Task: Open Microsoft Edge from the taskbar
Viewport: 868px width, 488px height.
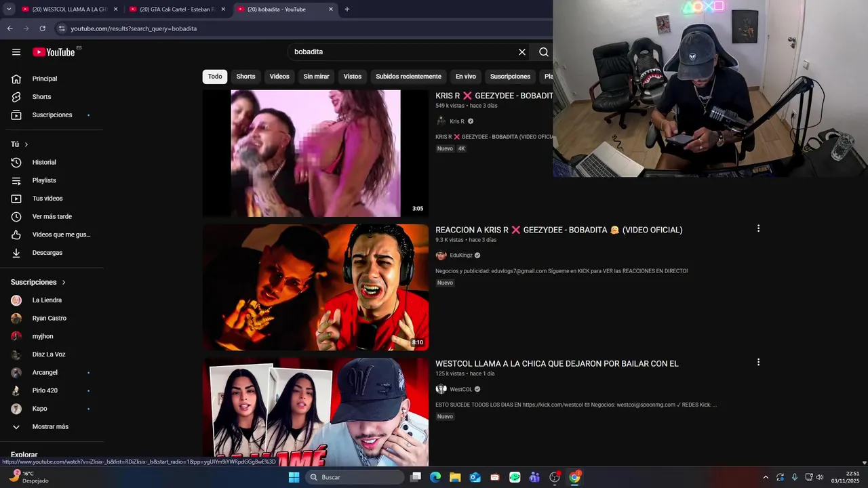Action: 435,477
